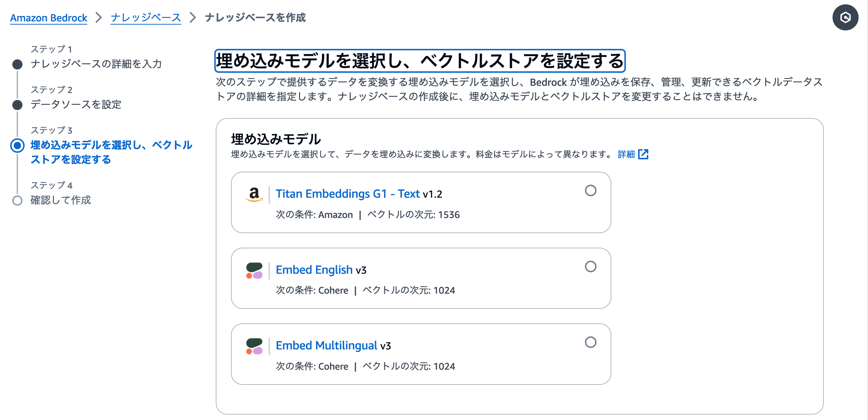Viewport: 868px width, 420px height.
Task: Click the empty circle marker for ステップ 4
Action: [17, 200]
